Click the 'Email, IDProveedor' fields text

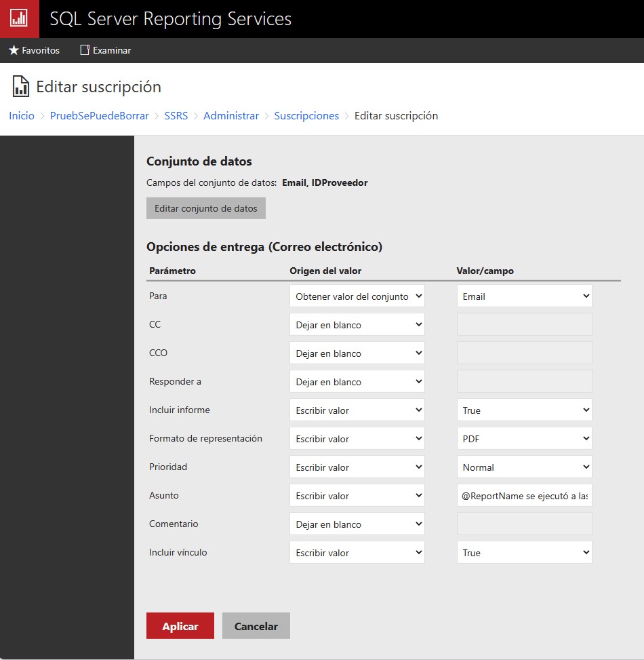[325, 182]
